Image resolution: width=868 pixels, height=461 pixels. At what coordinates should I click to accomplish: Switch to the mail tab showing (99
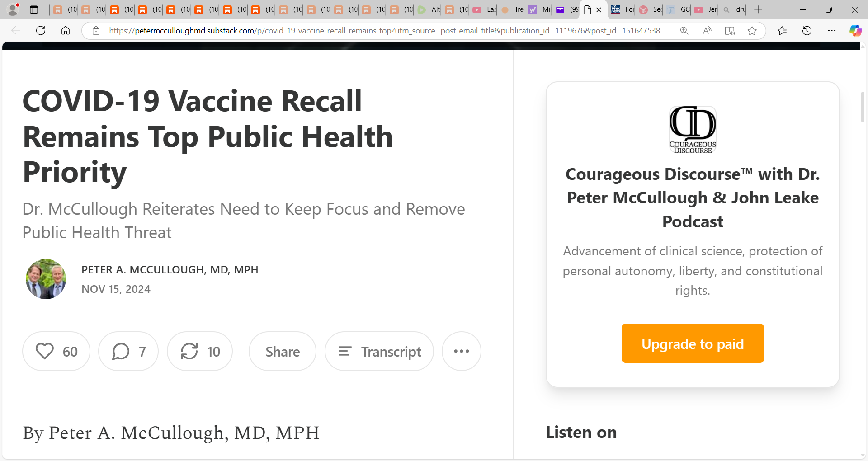[x=567, y=9]
